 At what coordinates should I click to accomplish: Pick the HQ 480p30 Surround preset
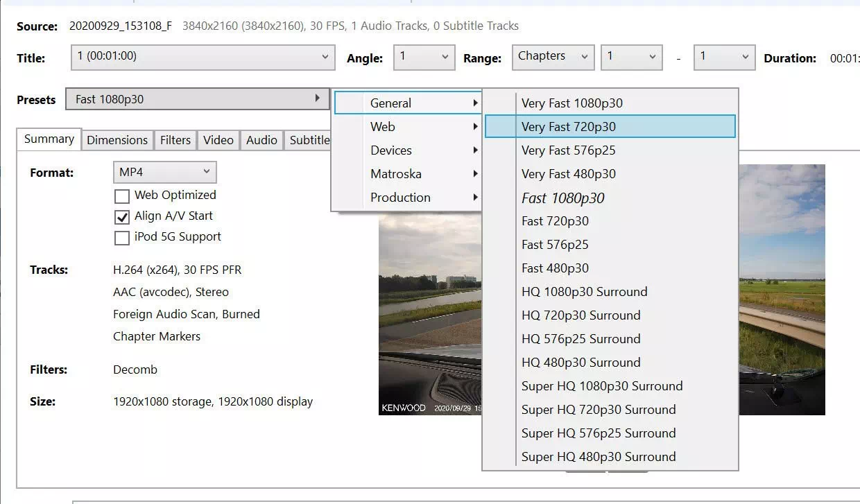tap(610, 363)
